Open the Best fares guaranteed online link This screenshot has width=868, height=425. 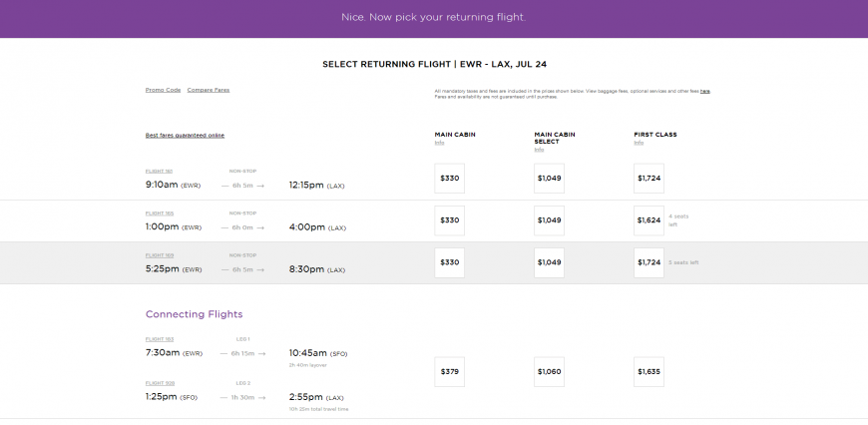(x=185, y=135)
